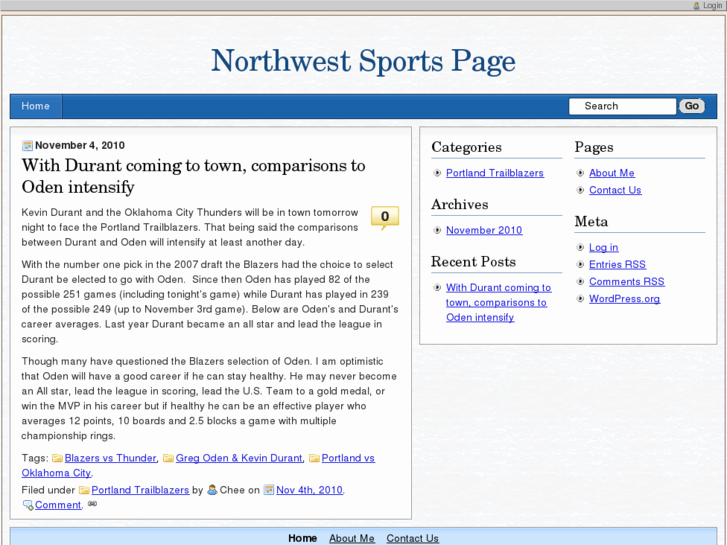Screen dimensions: 727x545
Task: Open the Blazers vs Thunder tag
Action: [x=110, y=458]
